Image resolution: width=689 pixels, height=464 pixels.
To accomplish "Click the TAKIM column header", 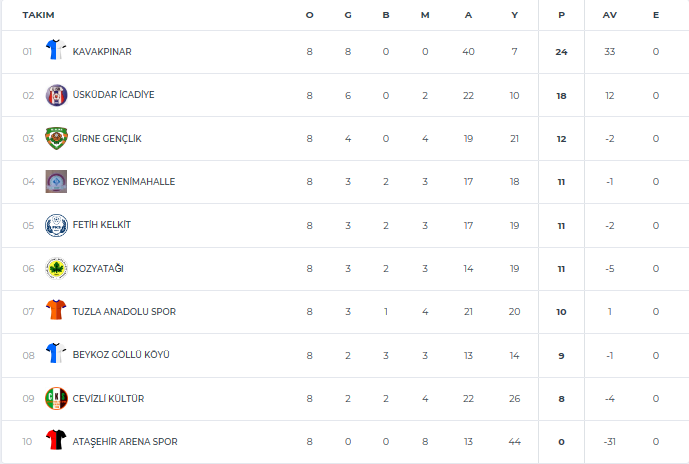I will coord(38,15).
